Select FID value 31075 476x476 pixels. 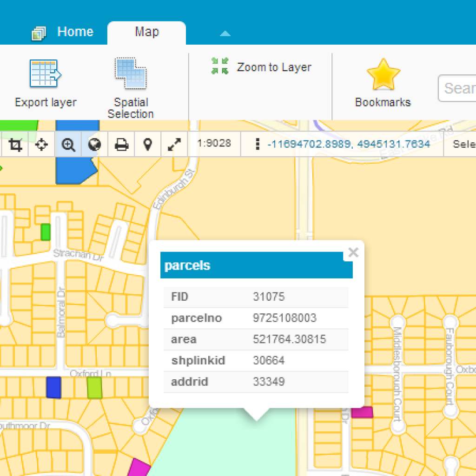[269, 297]
